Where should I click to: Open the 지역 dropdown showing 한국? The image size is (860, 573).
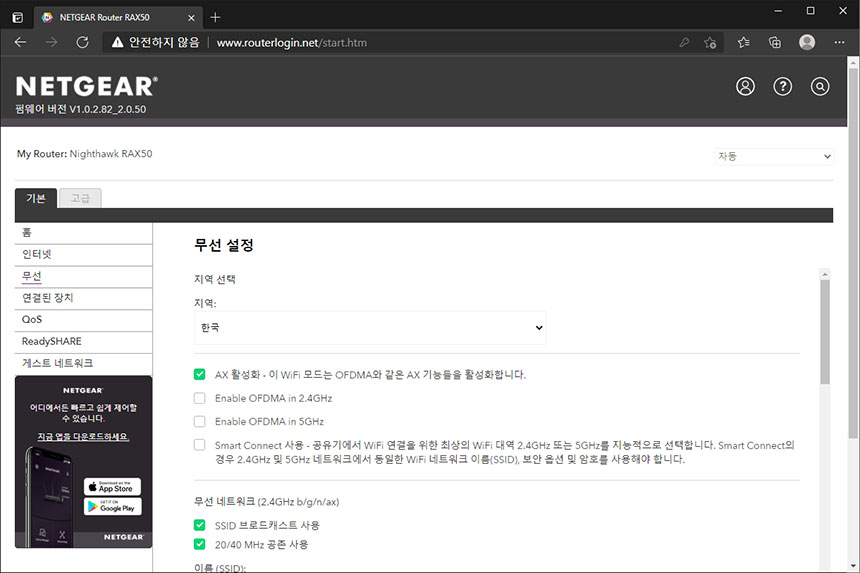tap(370, 327)
